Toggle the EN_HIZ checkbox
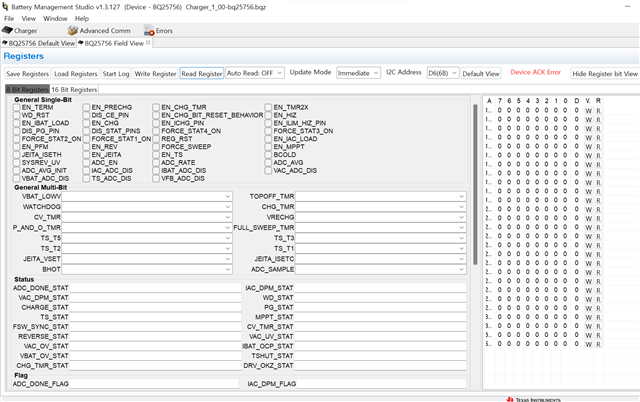Image resolution: width=640 pixels, height=402 pixels. point(268,115)
